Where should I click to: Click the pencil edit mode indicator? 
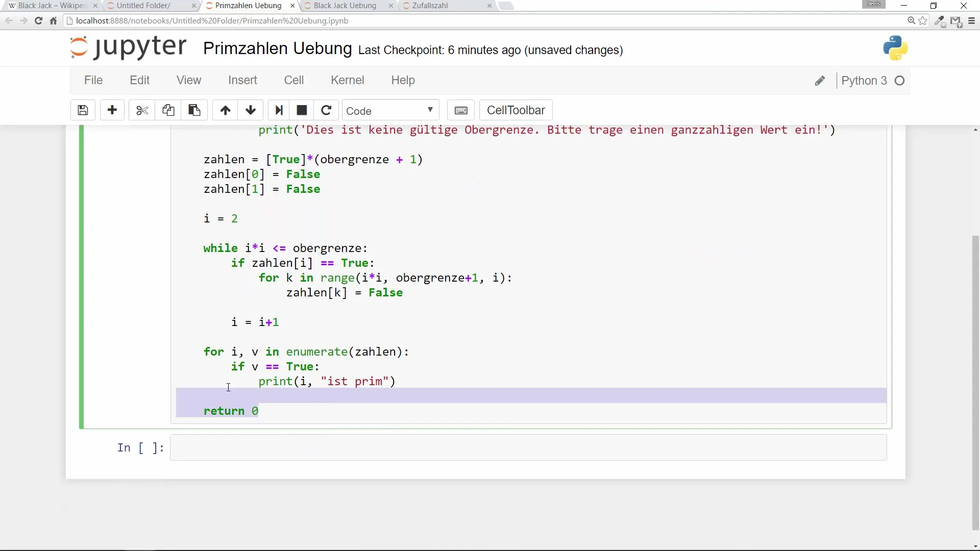pos(820,81)
